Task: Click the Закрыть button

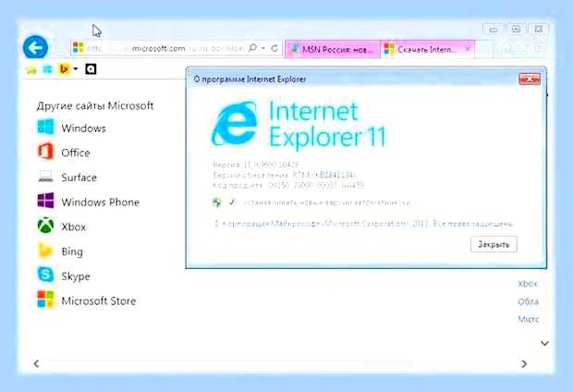Action: point(494,245)
